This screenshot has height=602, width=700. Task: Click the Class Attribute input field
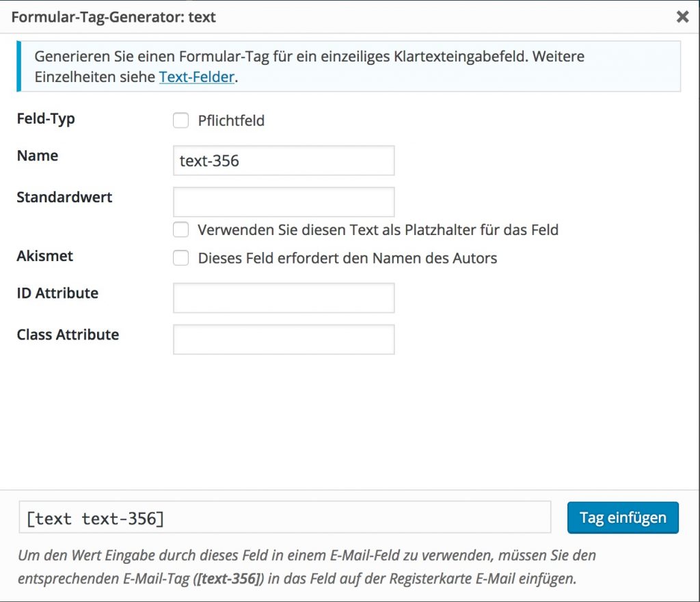pyautogui.click(x=284, y=339)
